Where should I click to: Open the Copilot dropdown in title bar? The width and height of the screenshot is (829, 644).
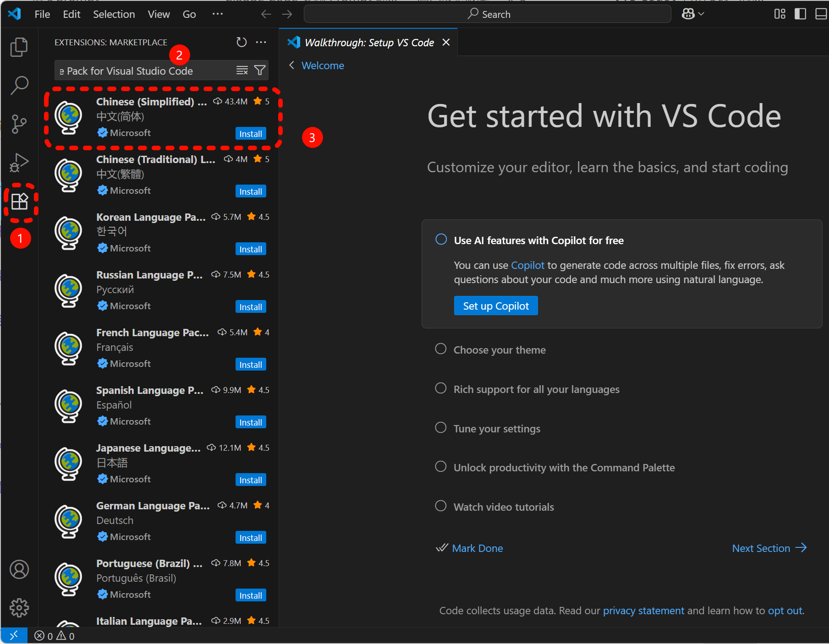pos(693,14)
